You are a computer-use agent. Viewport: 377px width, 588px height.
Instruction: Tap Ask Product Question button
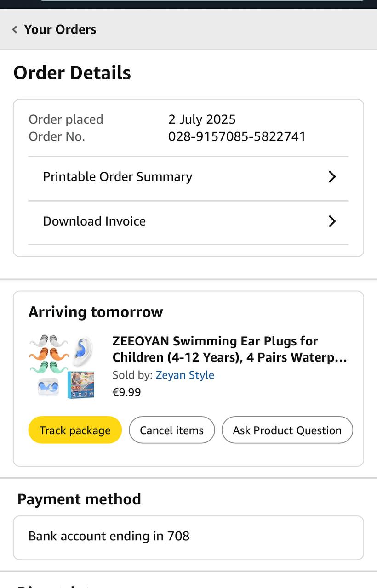[x=287, y=430]
